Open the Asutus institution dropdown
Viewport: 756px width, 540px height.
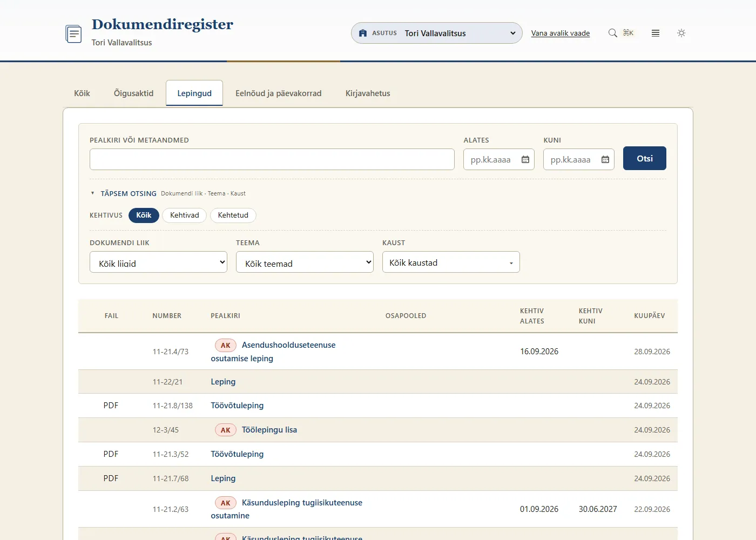(437, 33)
